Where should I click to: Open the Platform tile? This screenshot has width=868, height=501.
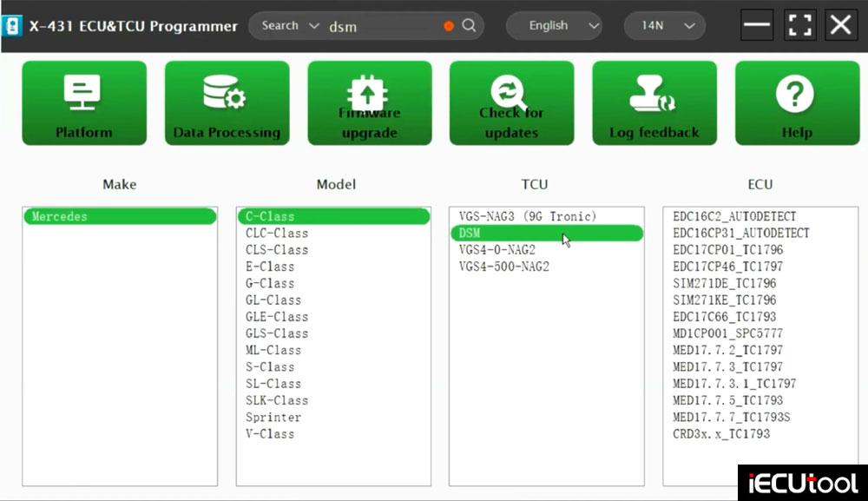pos(84,102)
